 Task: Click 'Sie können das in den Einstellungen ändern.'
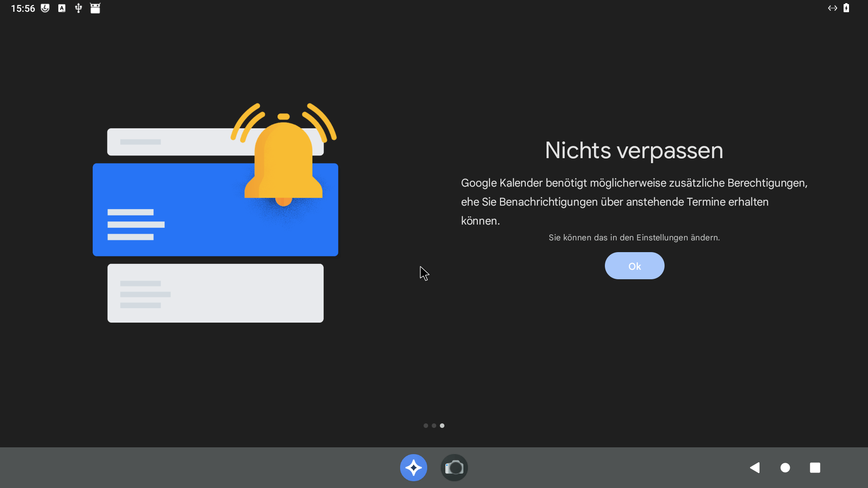point(634,238)
